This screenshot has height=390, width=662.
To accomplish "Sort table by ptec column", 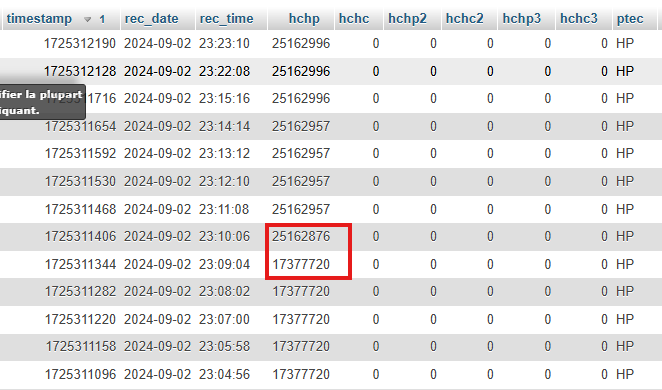I will pos(630,19).
